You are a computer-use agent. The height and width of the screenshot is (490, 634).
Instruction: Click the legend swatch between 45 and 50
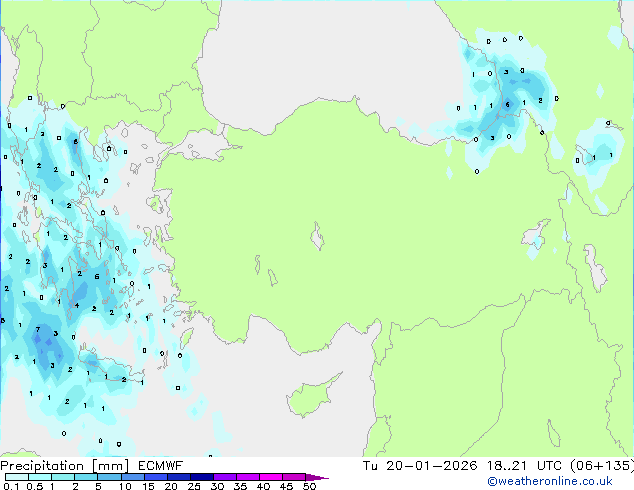(294, 477)
